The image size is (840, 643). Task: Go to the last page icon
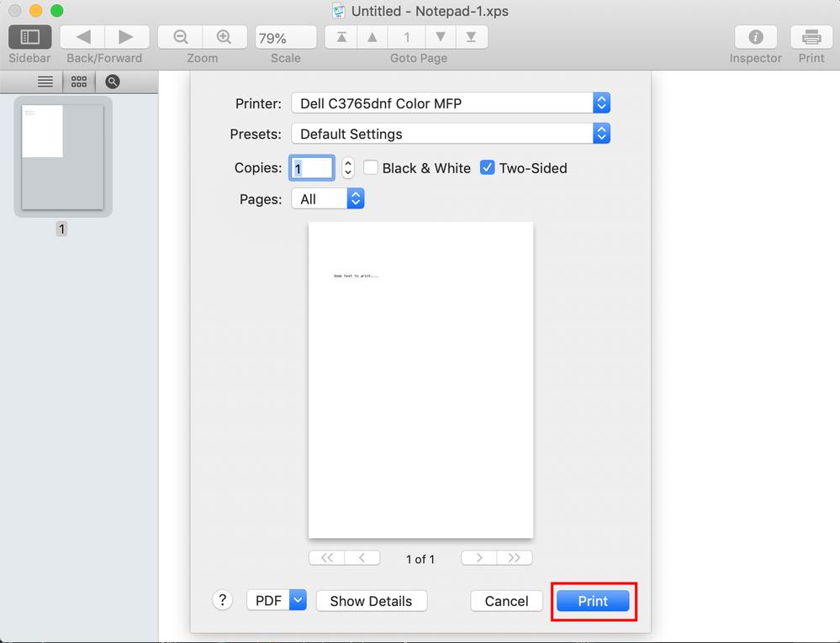[471, 37]
